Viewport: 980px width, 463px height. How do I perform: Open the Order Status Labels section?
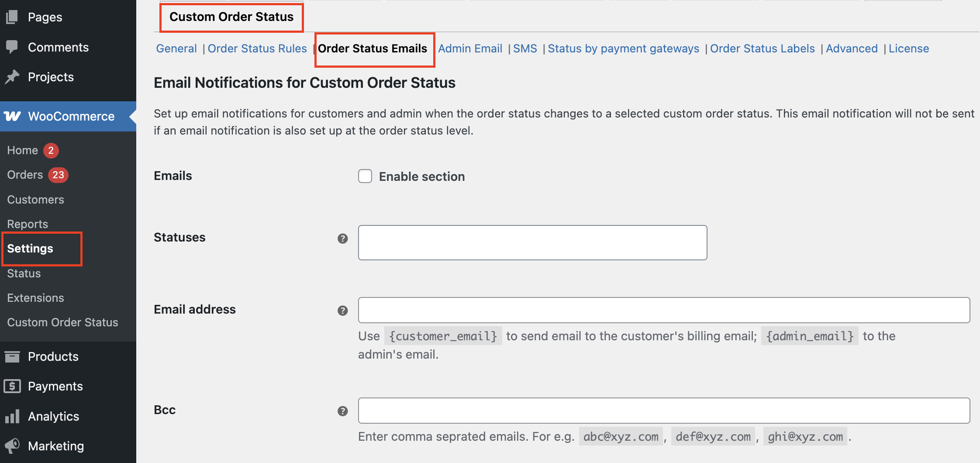[x=763, y=48]
